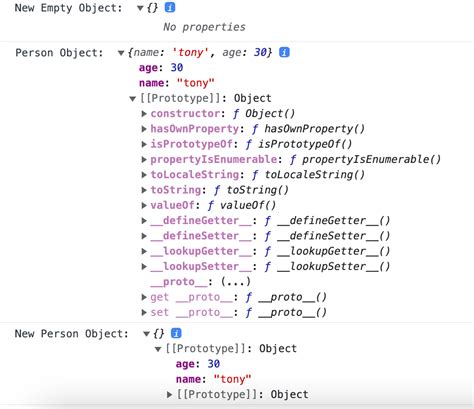Select 'No properties' text
474x409 pixels.
(204, 27)
